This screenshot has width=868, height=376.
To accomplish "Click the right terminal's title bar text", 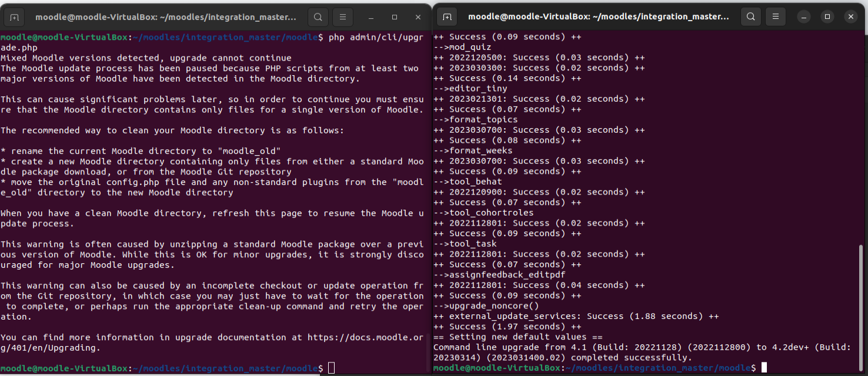I will [599, 16].
